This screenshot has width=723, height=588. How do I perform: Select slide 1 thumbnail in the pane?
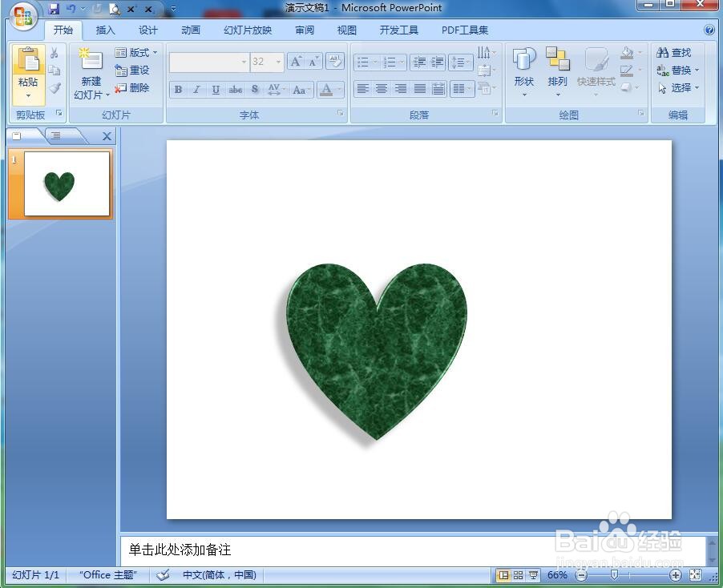coord(61,183)
